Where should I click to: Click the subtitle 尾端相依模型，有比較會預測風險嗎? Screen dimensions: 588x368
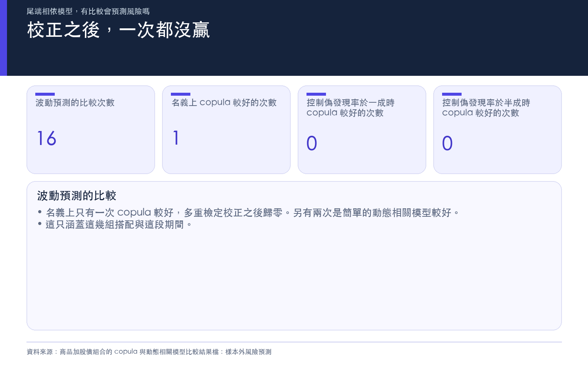[x=88, y=11]
